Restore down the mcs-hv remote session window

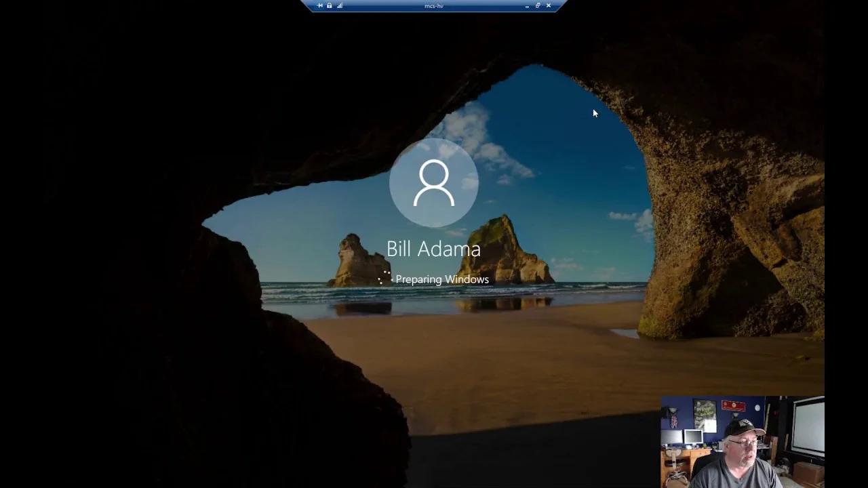pyautogui.click(x=538, y=5)
